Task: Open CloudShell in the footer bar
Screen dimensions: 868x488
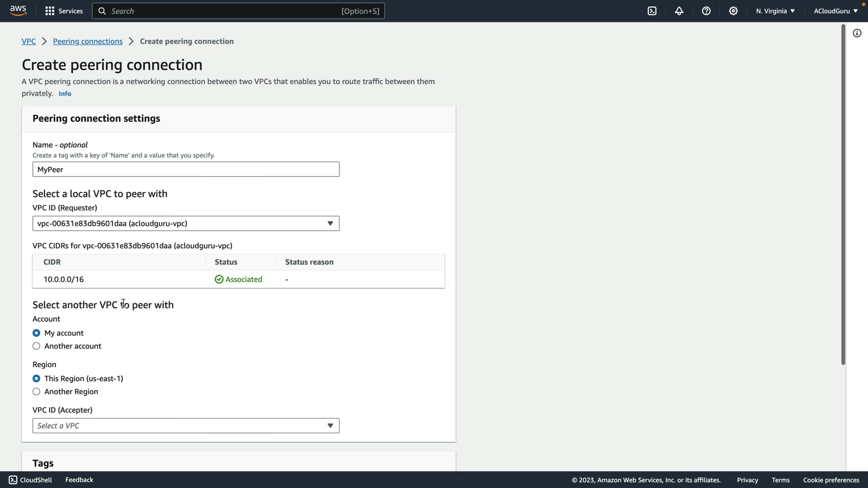Action: 30,480
